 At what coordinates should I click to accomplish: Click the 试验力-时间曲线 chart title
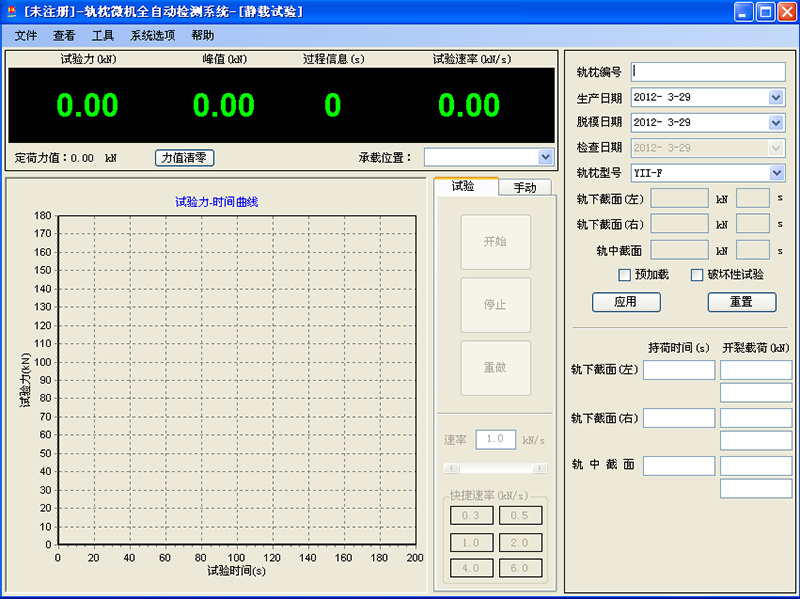[216, 202]
